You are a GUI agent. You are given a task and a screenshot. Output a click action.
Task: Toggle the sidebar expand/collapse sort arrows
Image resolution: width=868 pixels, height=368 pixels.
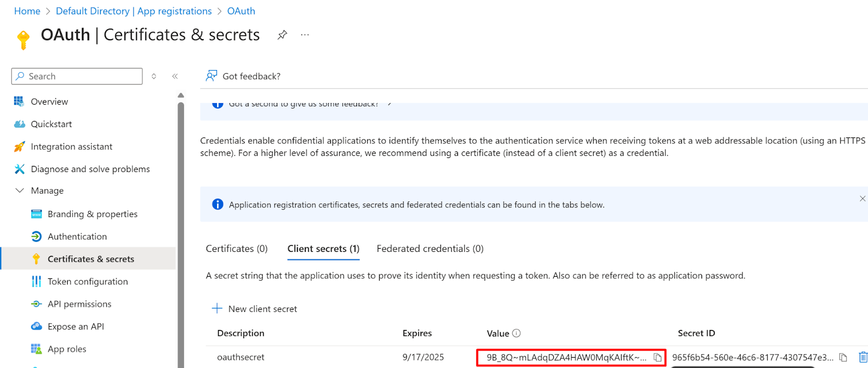pos(154,77)
